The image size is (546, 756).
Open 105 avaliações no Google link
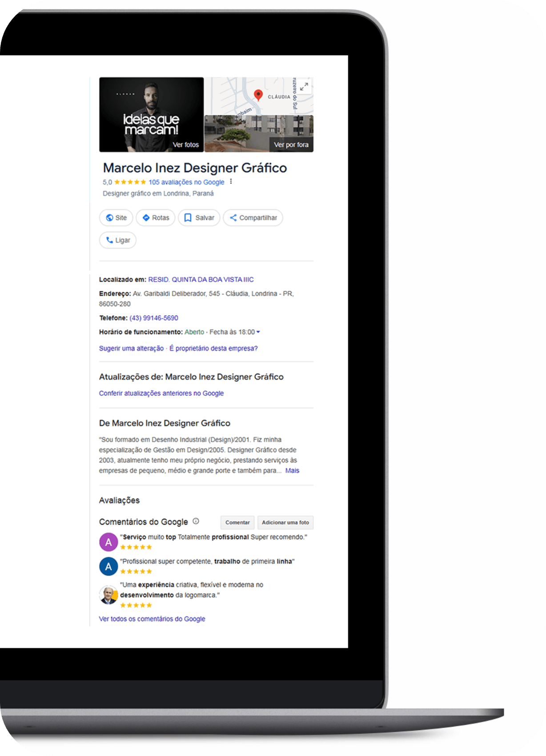click(x=186, y=182)
